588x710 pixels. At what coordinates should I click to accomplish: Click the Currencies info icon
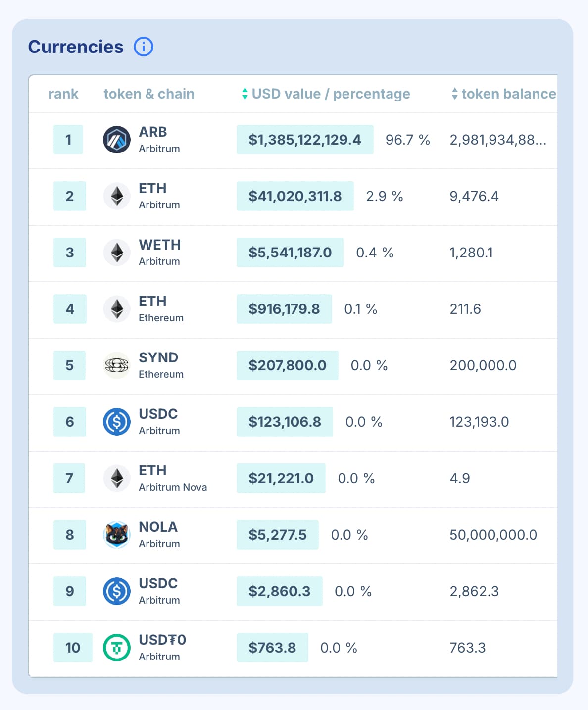[144, 47]
